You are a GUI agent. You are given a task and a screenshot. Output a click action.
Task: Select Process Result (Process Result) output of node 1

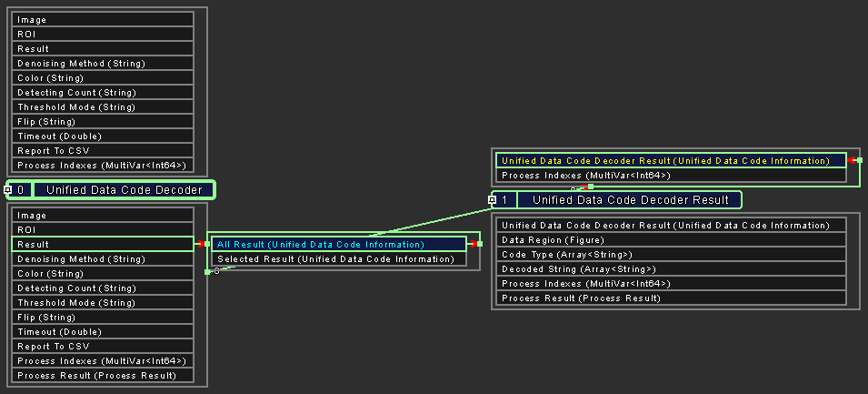point(671,298)
